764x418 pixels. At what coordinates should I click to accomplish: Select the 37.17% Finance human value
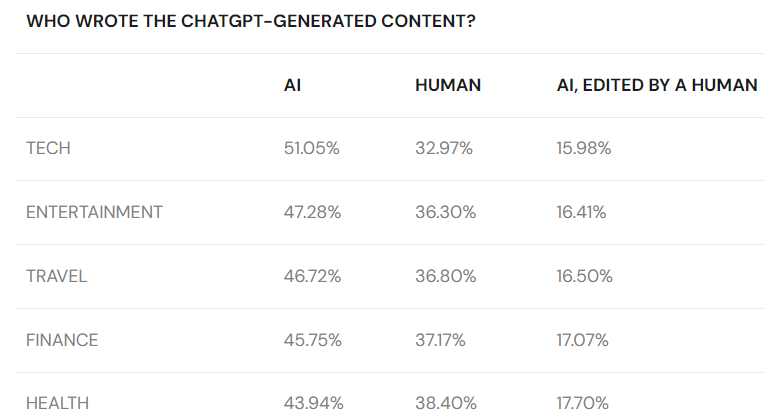pos(440,340)
